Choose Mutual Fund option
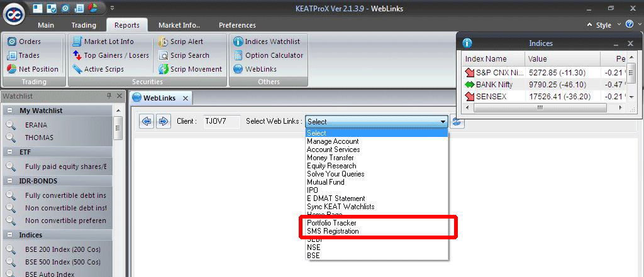The height and width of the screenshot is (277, 644). [377, 182]
